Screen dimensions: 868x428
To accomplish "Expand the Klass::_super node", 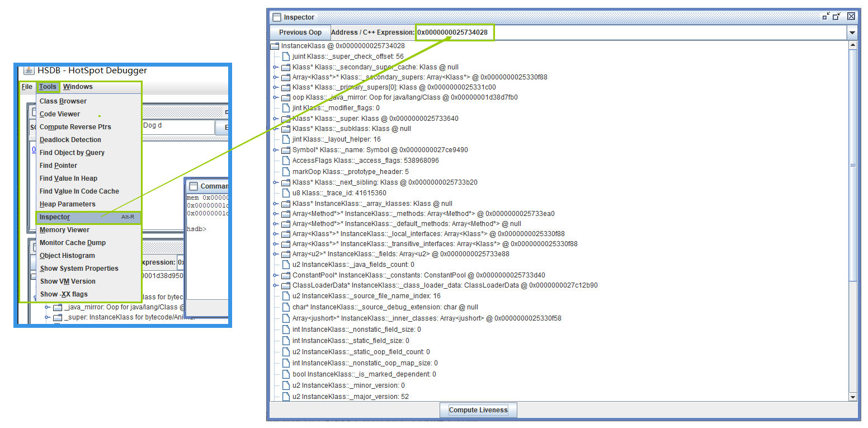I will point(275,119).
